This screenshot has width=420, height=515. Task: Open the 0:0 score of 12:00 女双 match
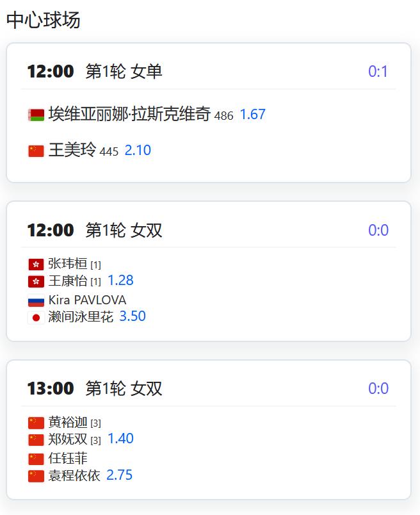click(x=378, y=230)
